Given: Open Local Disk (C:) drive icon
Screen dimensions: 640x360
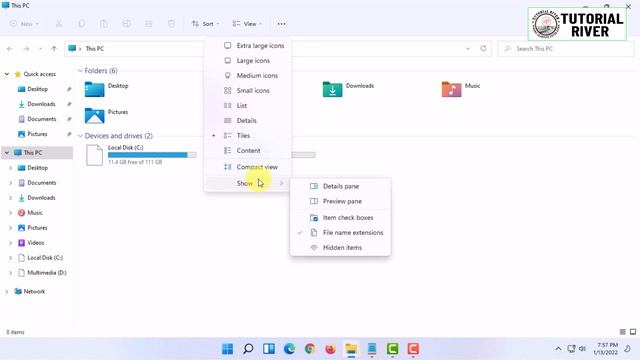Looking at the screenshot, I should (94, 155).
